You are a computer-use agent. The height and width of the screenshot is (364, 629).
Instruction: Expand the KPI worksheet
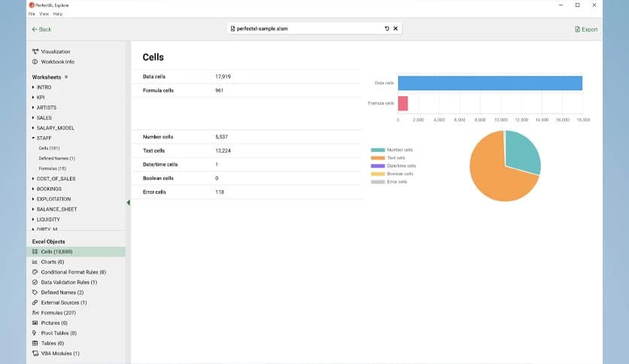coord(33,98)
